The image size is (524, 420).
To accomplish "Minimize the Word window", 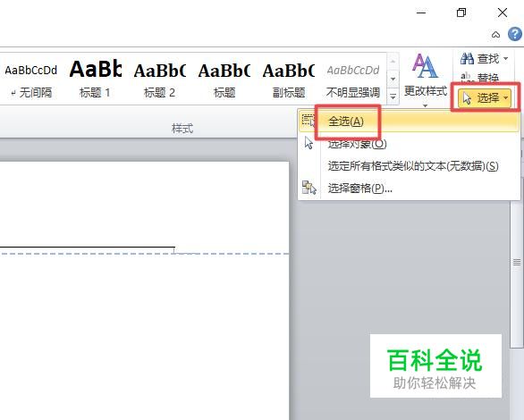I will pyautogui.click(x=421, y=13).
